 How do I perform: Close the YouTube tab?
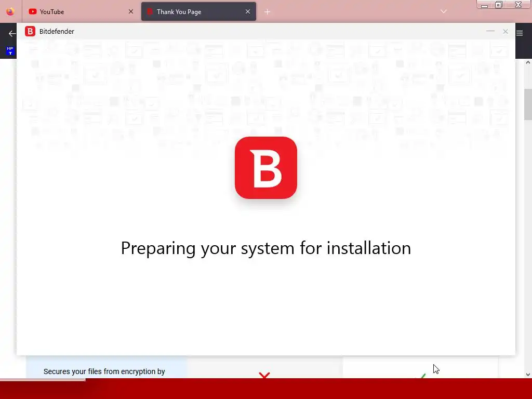tap(130, 11)
